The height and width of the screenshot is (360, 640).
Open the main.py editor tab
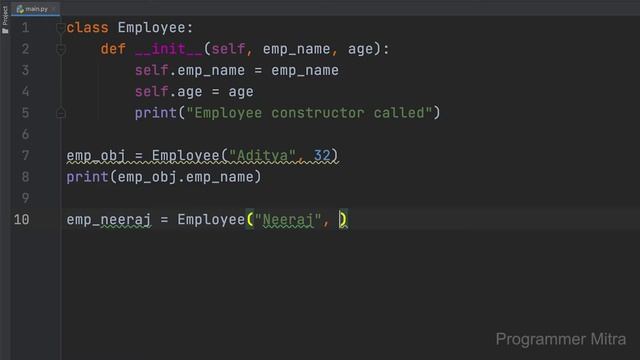pos(36,9)
